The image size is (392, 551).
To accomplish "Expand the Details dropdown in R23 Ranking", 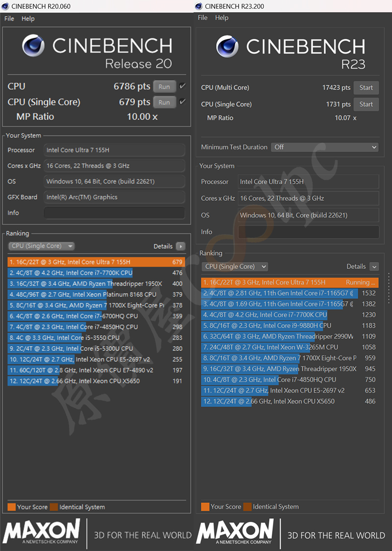I will 374,267.
